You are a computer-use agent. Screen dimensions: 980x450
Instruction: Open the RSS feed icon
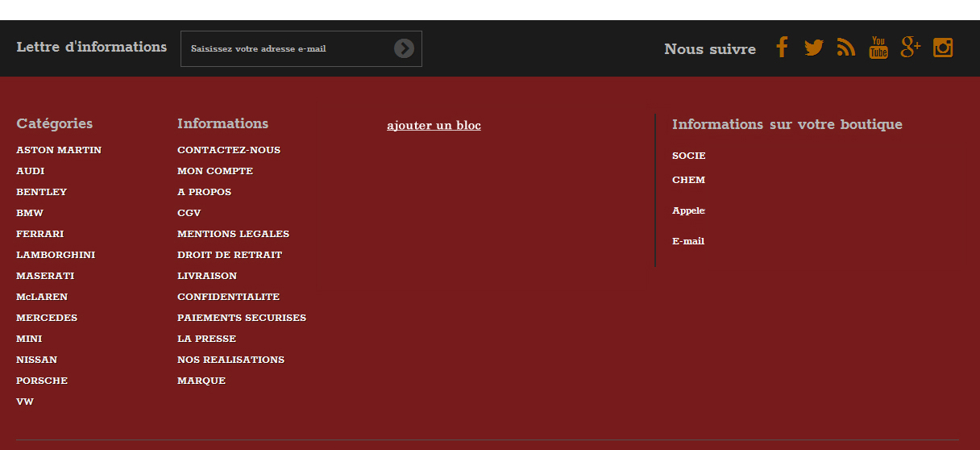846,48
